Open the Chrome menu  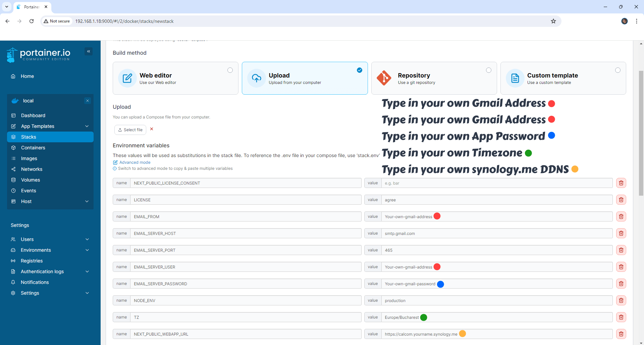coord(636,21)
